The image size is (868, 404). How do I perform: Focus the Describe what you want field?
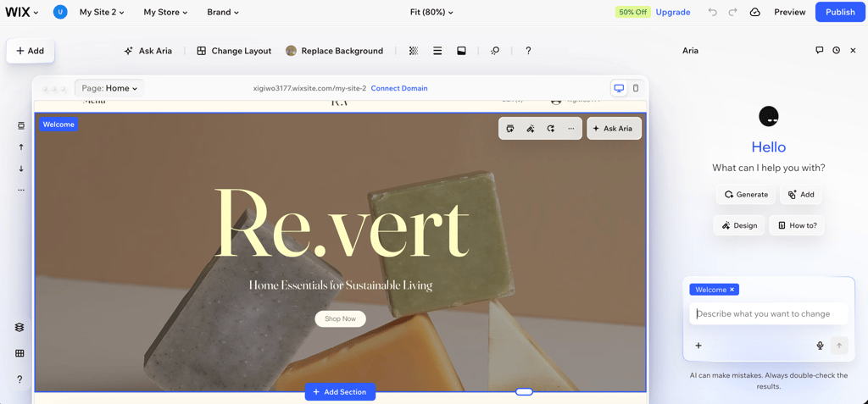768,313
